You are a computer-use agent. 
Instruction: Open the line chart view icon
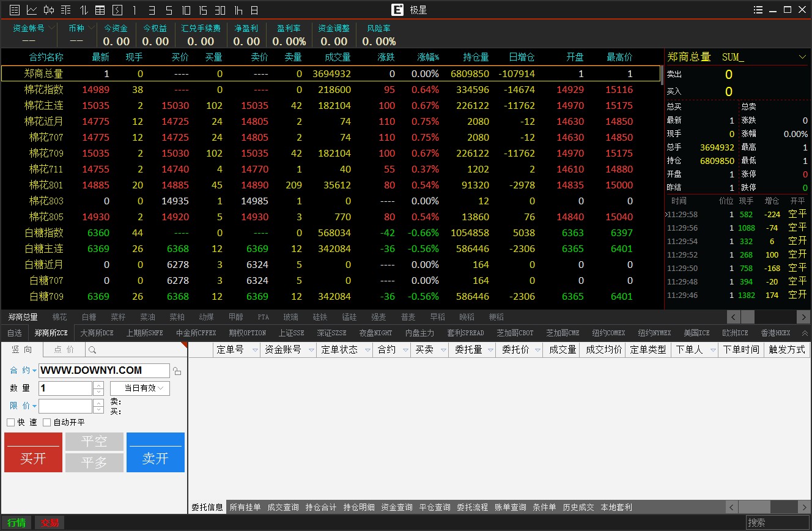pyautogui.click(x=32, y=10)
